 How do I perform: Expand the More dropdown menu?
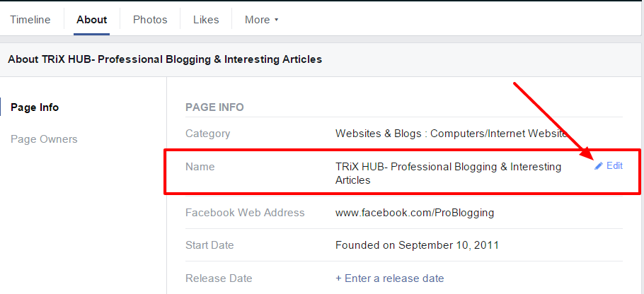[x=261, y=20]
